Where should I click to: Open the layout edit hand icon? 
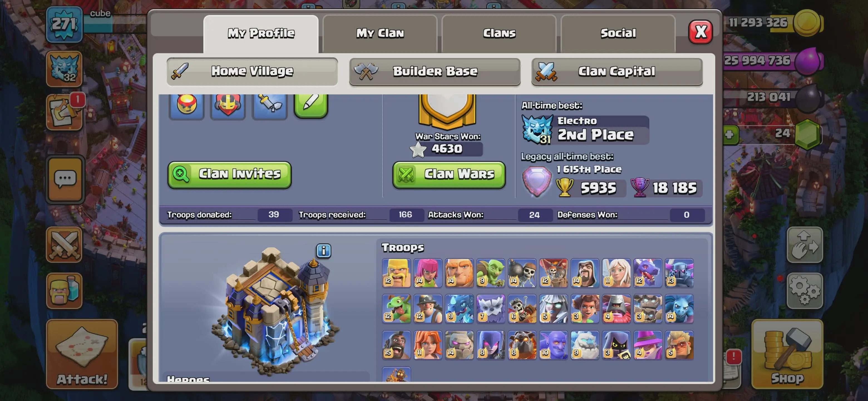point(805,245)
